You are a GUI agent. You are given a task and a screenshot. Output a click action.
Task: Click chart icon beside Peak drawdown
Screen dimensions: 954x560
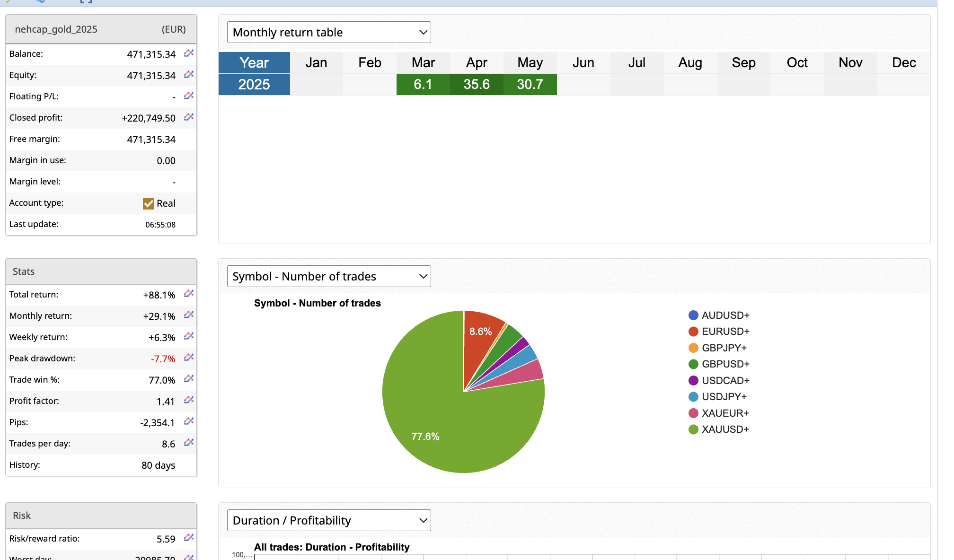click(189, 358)
